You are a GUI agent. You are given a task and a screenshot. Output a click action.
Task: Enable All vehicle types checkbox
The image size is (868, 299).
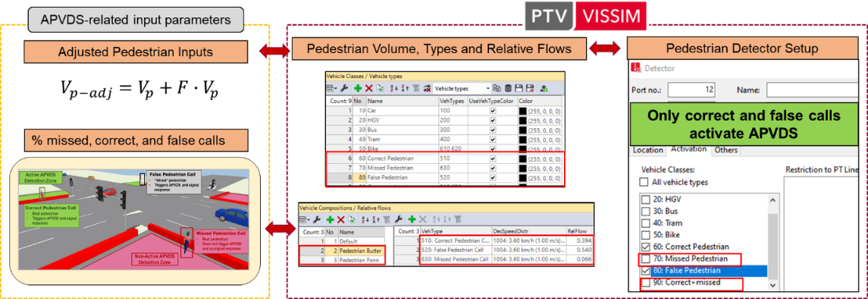point(644,181)
